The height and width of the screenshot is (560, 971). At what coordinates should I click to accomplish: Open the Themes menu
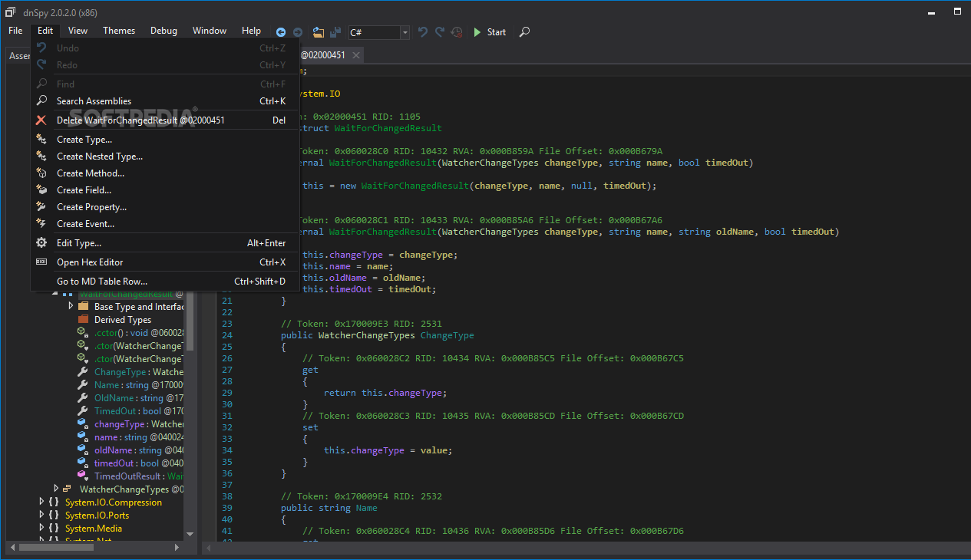tap(119, 31)
